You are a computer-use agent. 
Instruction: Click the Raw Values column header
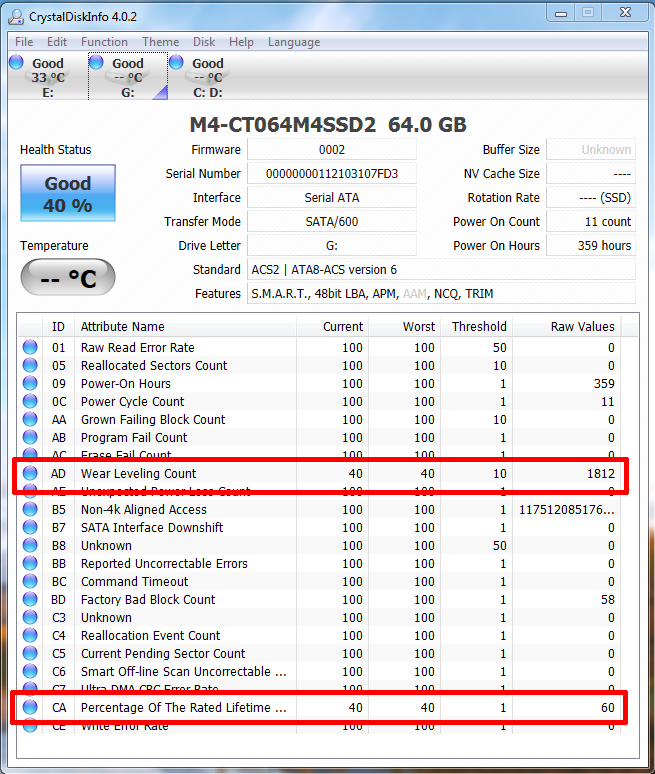[x=567, y=326]
